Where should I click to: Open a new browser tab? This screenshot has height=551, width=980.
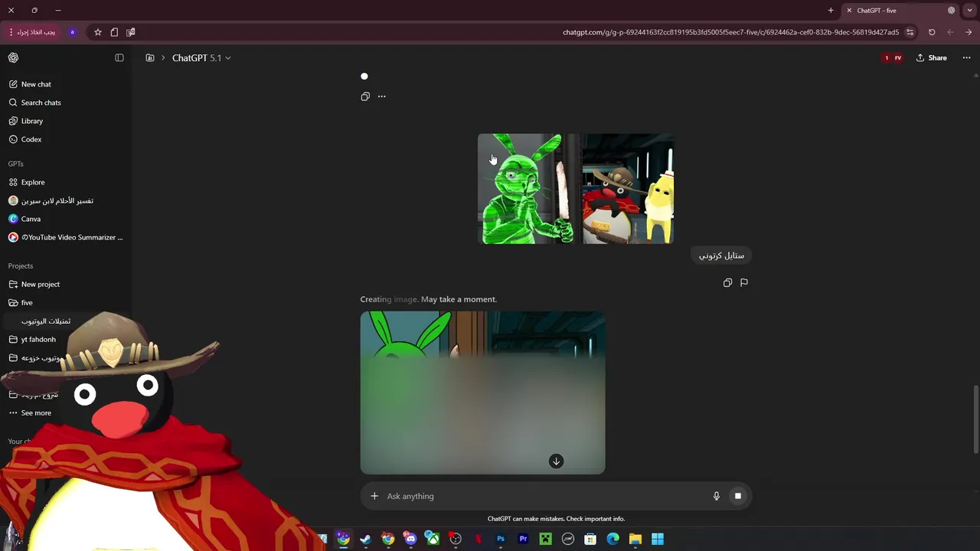[831, 11]
